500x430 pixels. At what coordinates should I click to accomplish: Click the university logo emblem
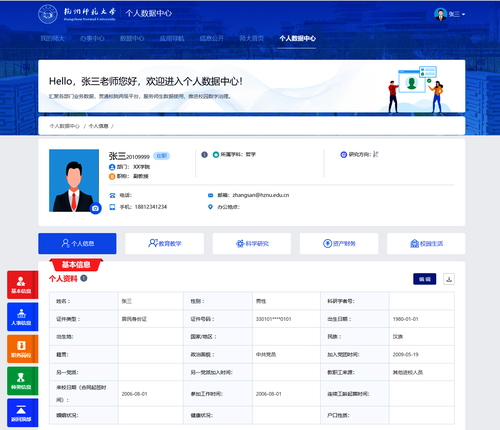coord(48,14)
